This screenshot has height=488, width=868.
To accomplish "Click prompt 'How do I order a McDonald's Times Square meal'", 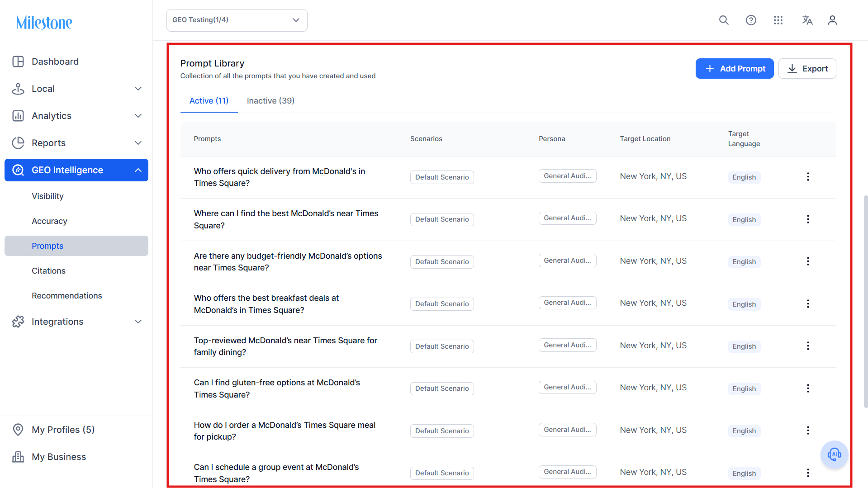I will [285, 431].
